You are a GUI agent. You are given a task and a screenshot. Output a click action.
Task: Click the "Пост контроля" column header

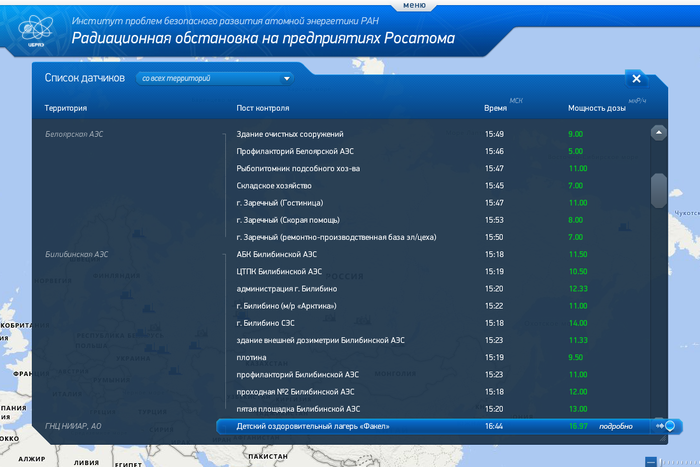tap(263, 108)
